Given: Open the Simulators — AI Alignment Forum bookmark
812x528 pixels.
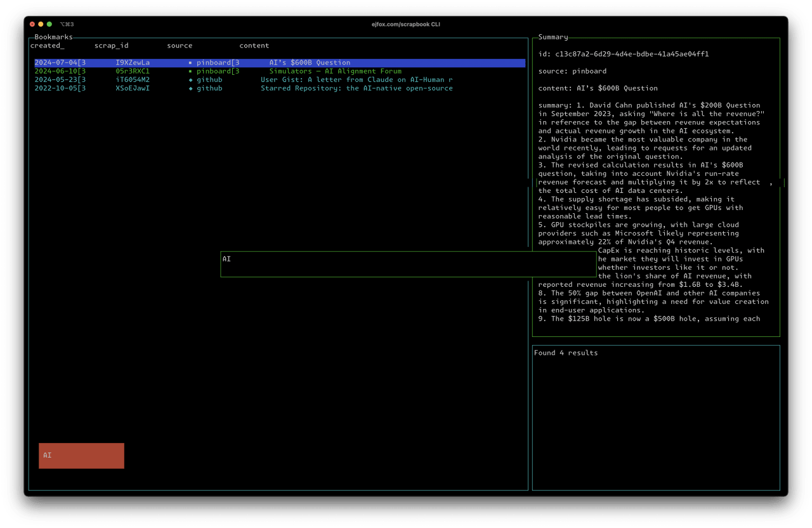Looking at the screenshot, I should pyautogui.click(x=335, y=72).
